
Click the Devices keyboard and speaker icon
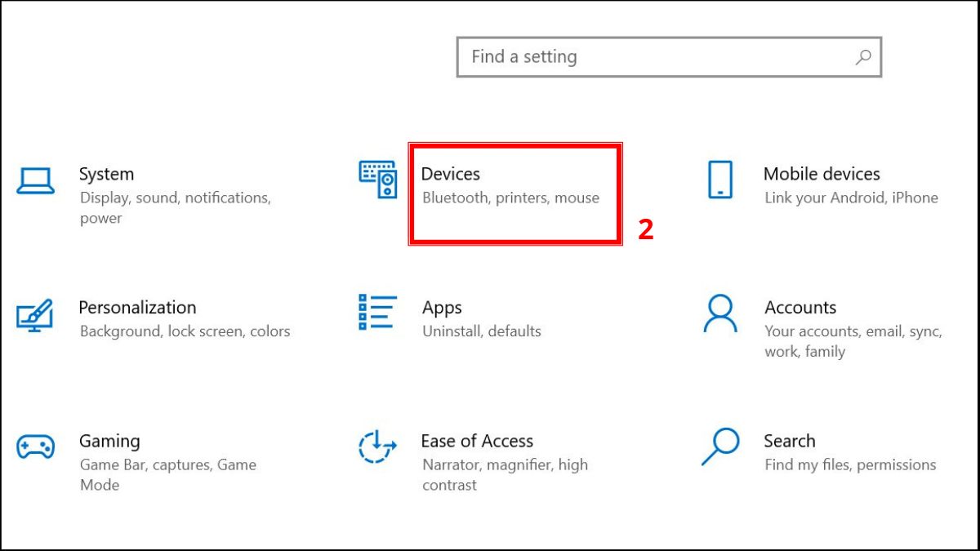pyautogui.click(x=377, y=179)
